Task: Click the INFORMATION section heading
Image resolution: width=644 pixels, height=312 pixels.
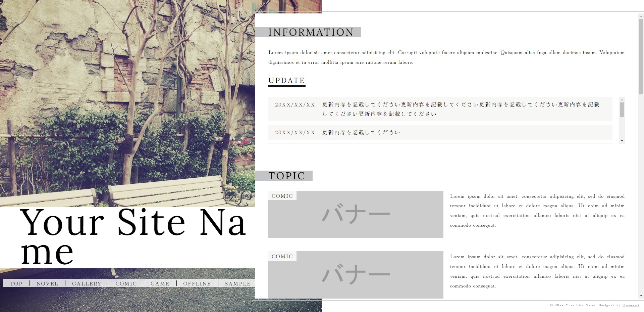Action: (311, 32)
